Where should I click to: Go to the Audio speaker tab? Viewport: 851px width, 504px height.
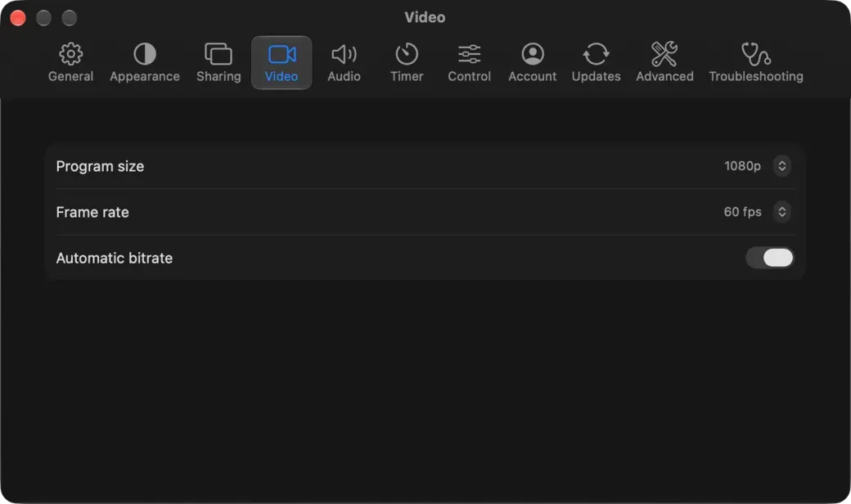pos(344,63)
